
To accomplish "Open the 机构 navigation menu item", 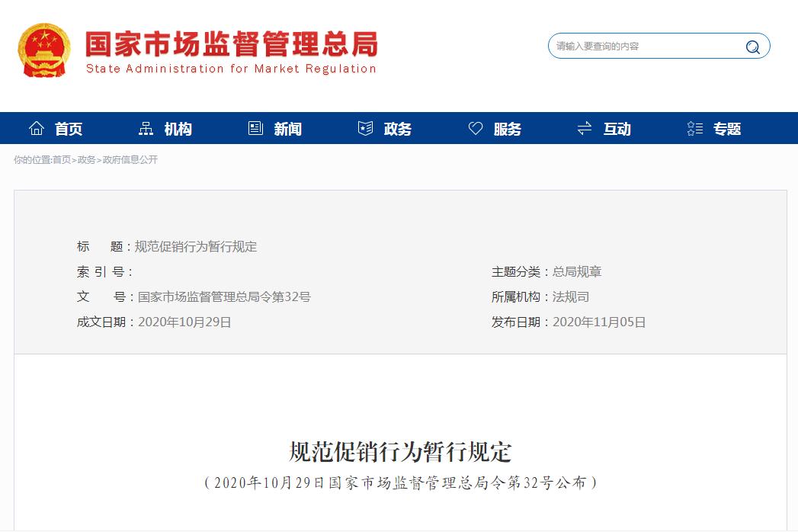I will tap(178, 129).
